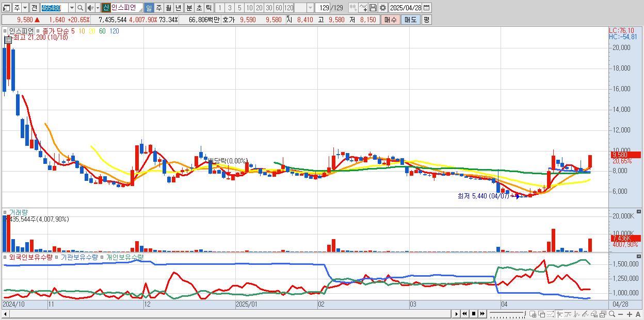Screen dimensions: 644x320
Task: Click the axis arrow crosshair icon
Action: pos(559,314)
